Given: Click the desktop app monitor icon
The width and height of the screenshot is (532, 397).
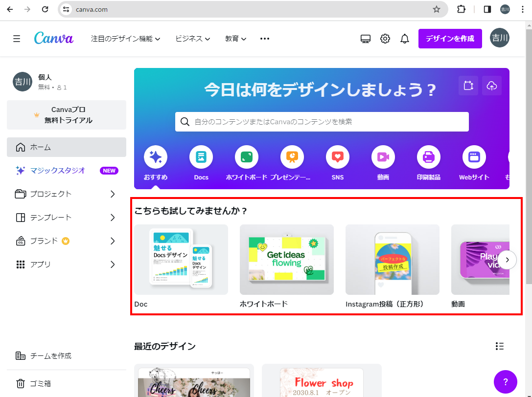Looking at the screenshot, I should [366, 39].
